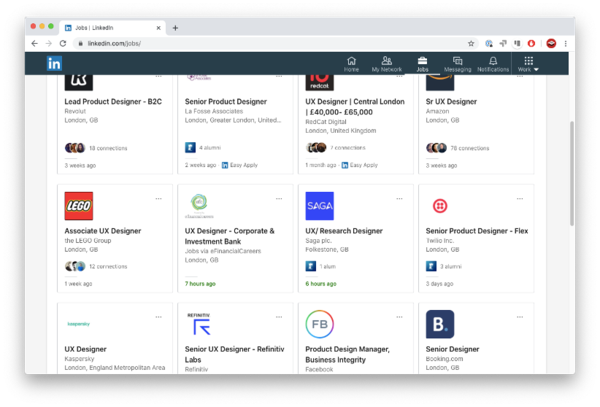Image resolution: width=600 pixels, height=407 pixels.
Task: Expand the Work apps menu
Action: tap(528, 64)
